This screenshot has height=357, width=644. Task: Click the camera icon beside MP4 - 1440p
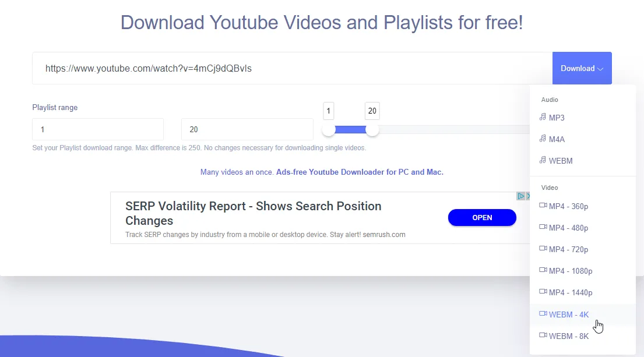[x=543, y=292]
